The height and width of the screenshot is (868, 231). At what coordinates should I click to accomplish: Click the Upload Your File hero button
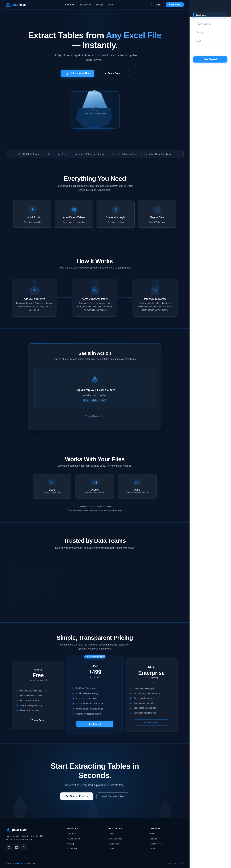(77, 73)
